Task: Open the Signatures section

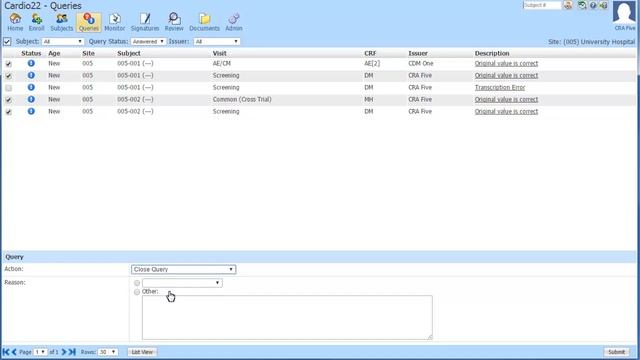Action: (145, 22)
